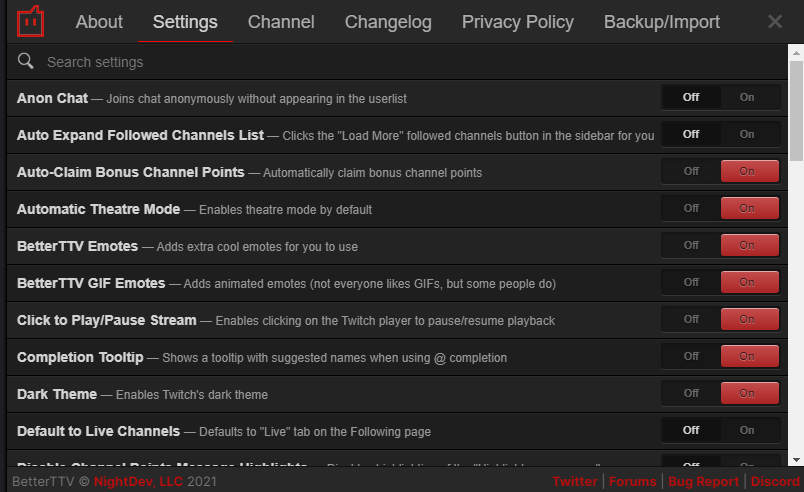Click On for Dark Theme

(750, 393)
